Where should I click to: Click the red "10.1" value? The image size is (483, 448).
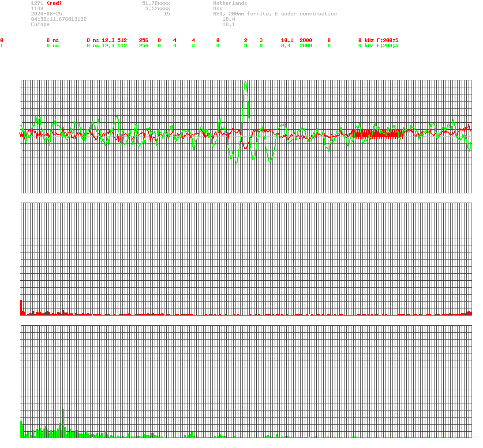287,41
